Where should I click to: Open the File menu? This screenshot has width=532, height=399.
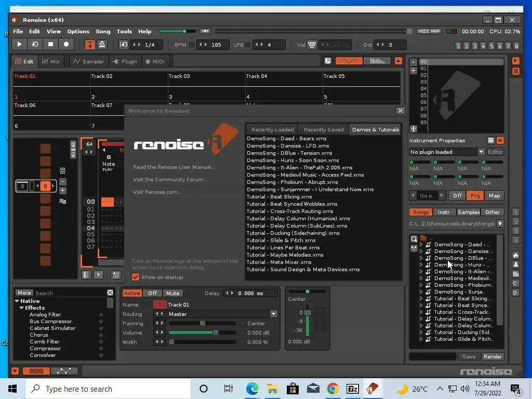coord(18,31)
